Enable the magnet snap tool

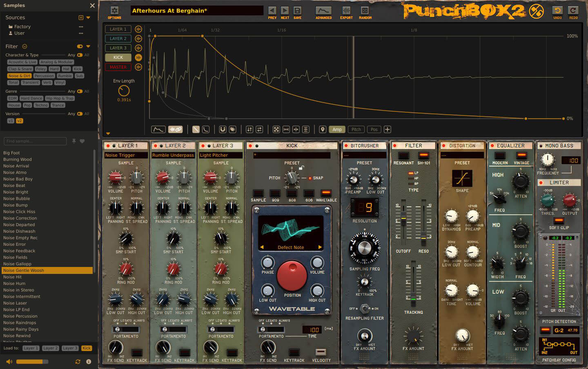[x=223, y=129]
